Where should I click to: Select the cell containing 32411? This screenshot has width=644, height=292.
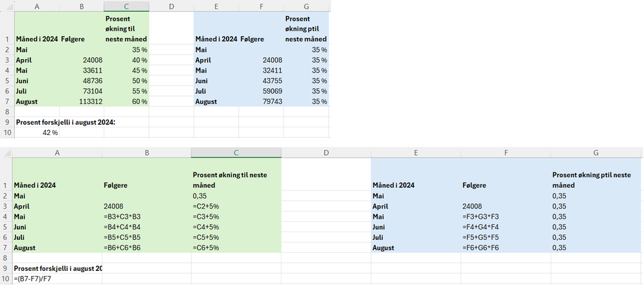click(x=261, y=70)
